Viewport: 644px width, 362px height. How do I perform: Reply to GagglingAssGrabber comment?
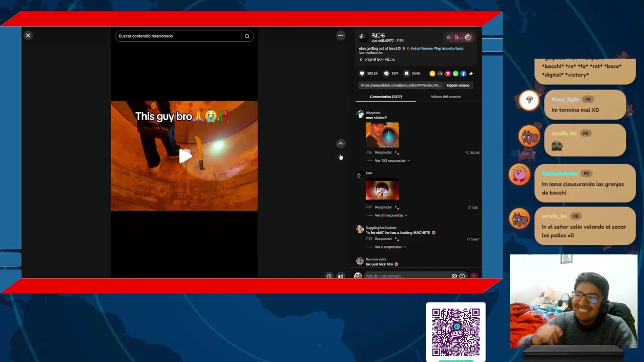pos(383,239)
